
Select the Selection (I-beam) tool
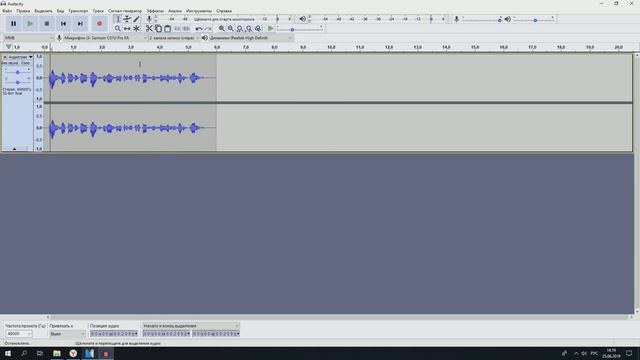(118, 19)
